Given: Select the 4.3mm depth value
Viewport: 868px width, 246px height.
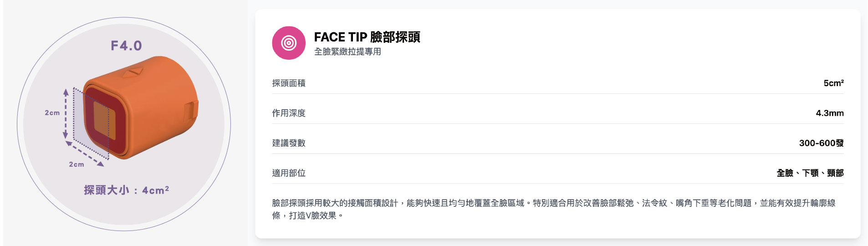Looking at the screenshot, I should tap(829, 113).
